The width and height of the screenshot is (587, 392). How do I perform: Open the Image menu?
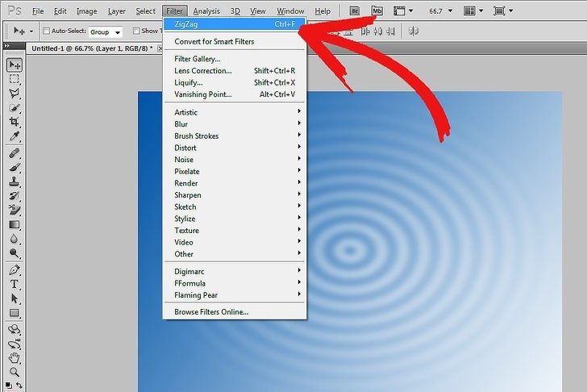(86, 11)
